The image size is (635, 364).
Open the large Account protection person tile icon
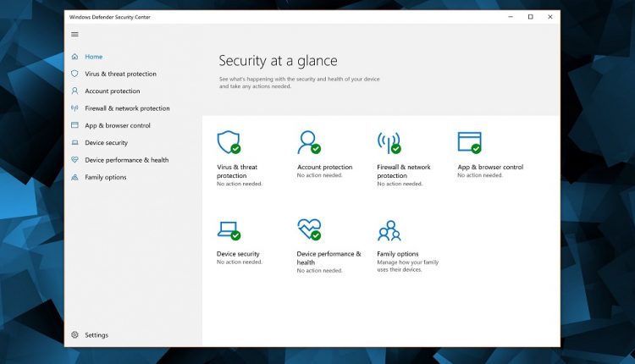coord(308,142)
